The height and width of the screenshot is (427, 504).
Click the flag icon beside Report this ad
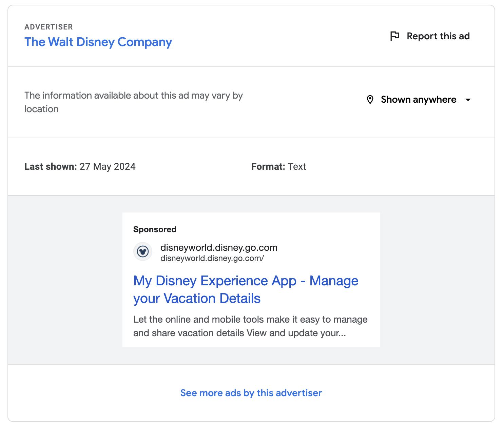pyautogui.click(x=394, y=36)
